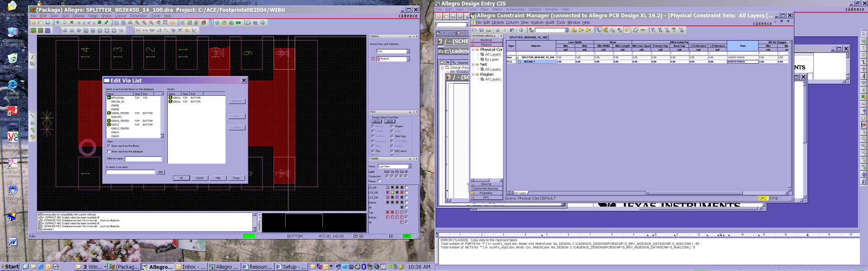Uncheck 'Show vias from the library' checkbox
The image size is (868, 271).
(x=109, y=146)
